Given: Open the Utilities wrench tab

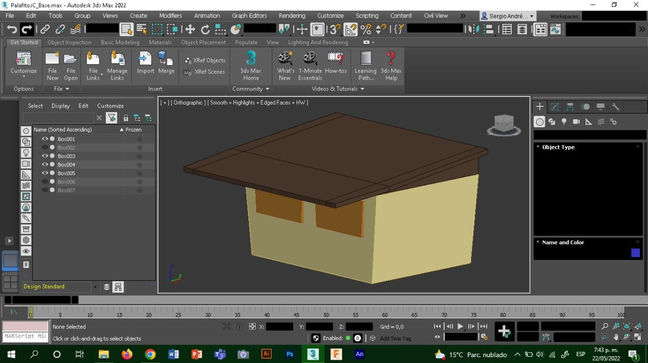Looking at the screenshot, I should pos(616,107).
